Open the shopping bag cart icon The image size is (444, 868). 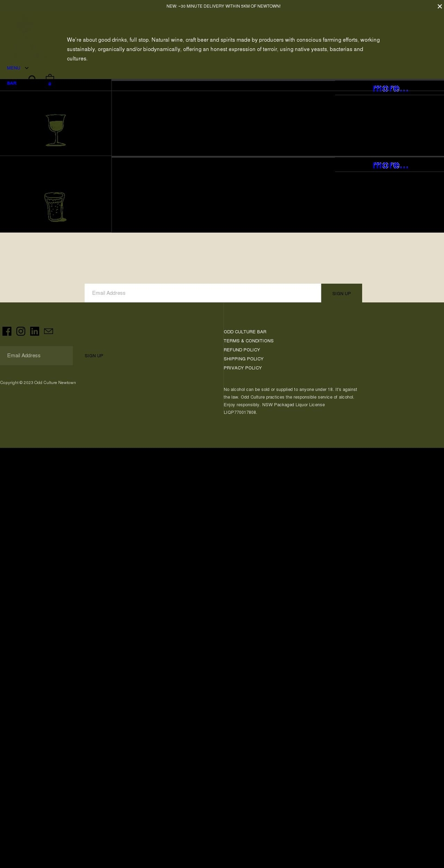(50, 79)
